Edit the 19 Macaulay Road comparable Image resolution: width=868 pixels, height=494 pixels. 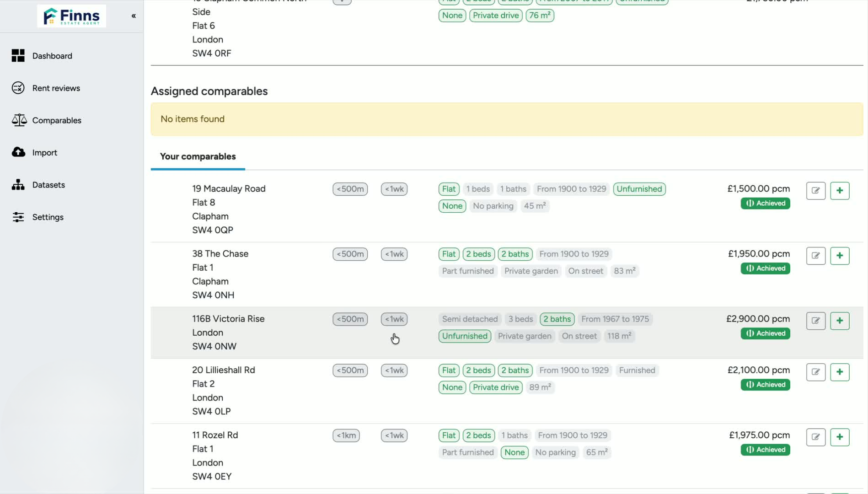(x=816, y=191)
